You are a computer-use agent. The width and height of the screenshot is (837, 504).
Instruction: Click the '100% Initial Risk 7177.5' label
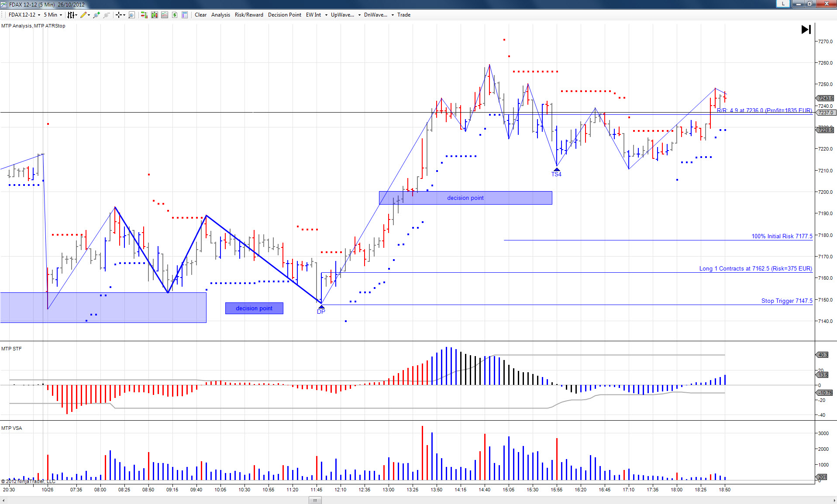pyautogui.click(x=782, y=236)
